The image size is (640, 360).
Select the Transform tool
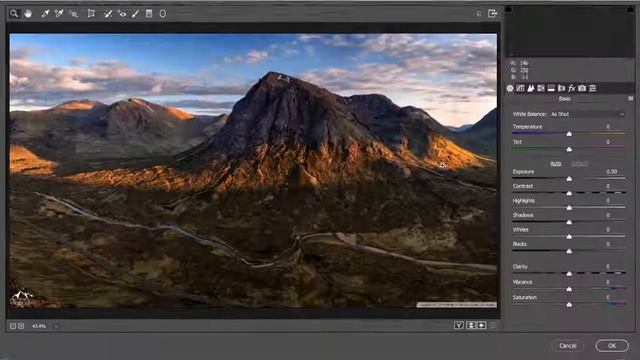(91, 13)
